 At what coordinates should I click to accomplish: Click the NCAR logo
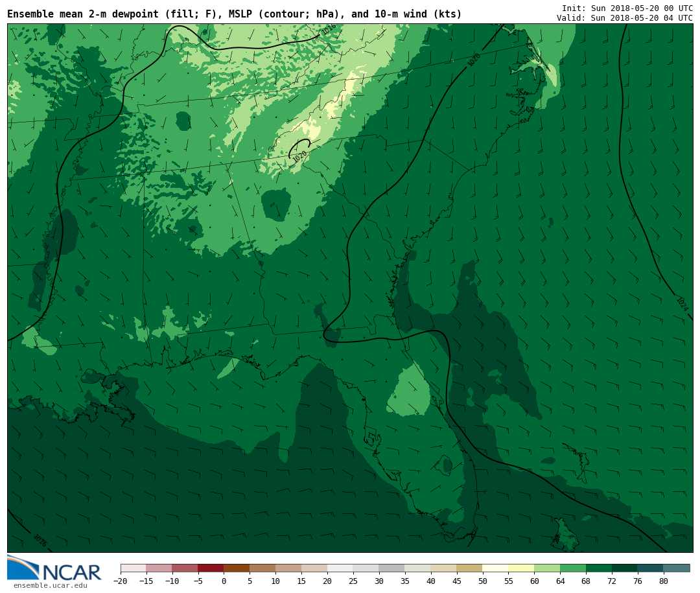[x=54, y=568]
